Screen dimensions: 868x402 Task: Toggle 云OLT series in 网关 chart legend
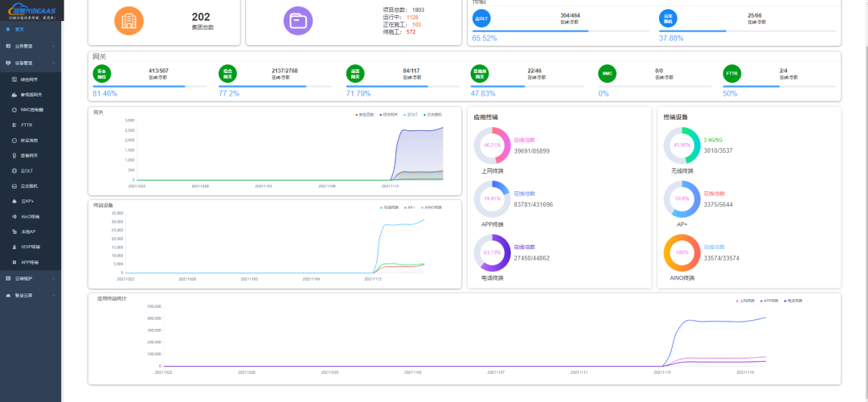[411, 115]
